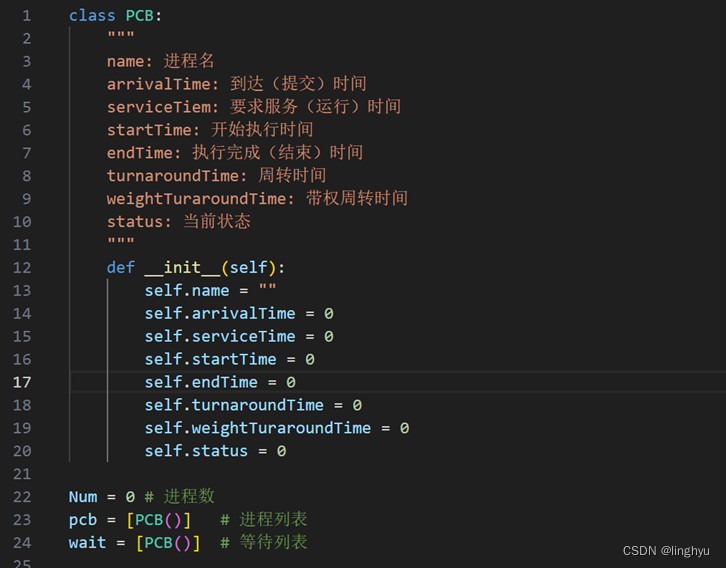Click the 'name: 进程名' docstring line
This screenshot has height=568, width=726.
pyautogui.click(x=161, y=61)
